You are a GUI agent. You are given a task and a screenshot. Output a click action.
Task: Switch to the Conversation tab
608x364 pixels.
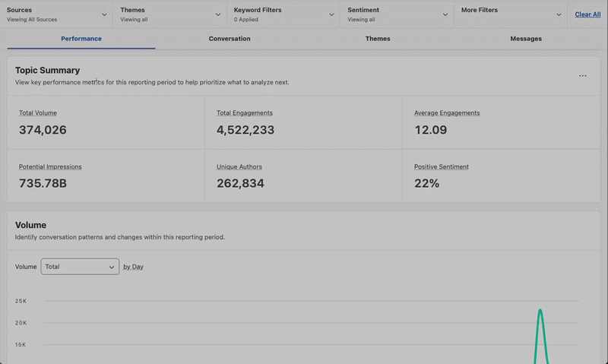pos(230,39)
